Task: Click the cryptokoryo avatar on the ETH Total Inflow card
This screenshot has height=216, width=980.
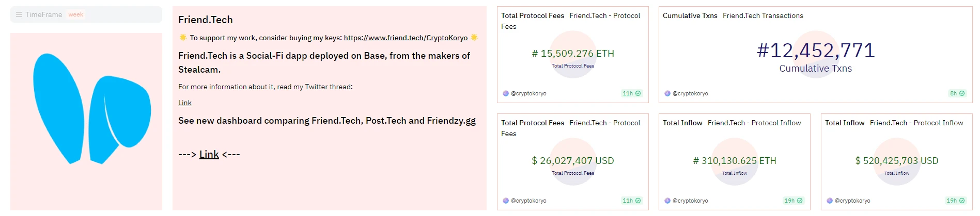Action: (x=667, y=201)
